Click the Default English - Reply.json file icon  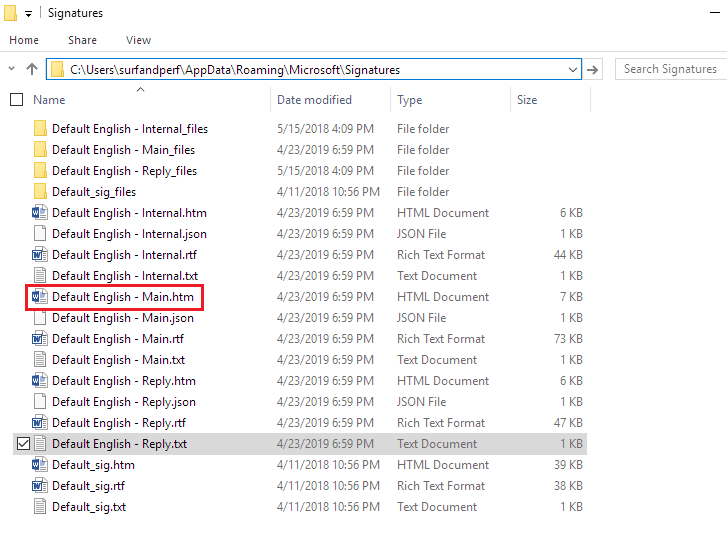(40, 401)
